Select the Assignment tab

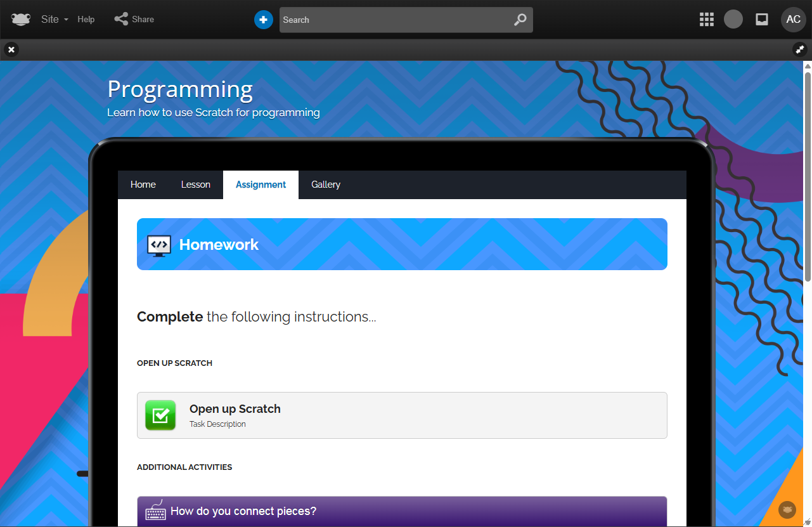tap(261, 185)
